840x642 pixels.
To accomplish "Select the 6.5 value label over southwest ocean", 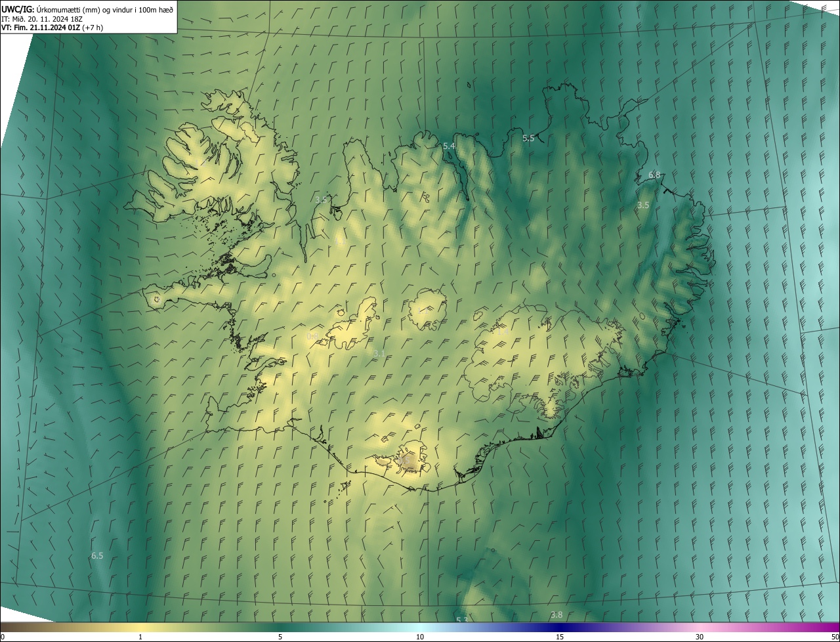I will (97, 555).
